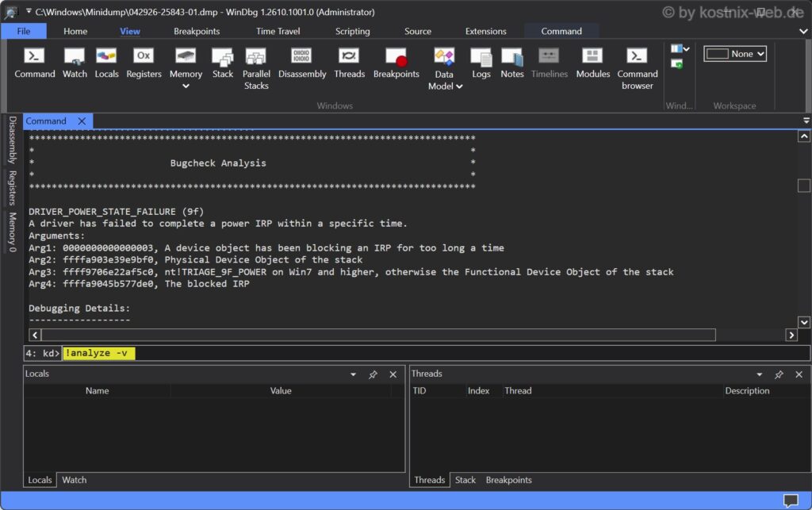812x510 pixels.
Task: Sort Locals by Value column header
Action: (281, 391)
